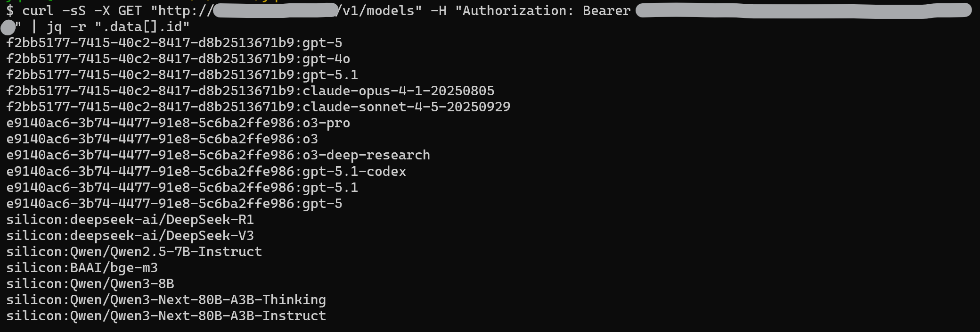980x332 pixels.
Task: Click the f2bb5177 gpt-4o model line
Action: point(178,59)
